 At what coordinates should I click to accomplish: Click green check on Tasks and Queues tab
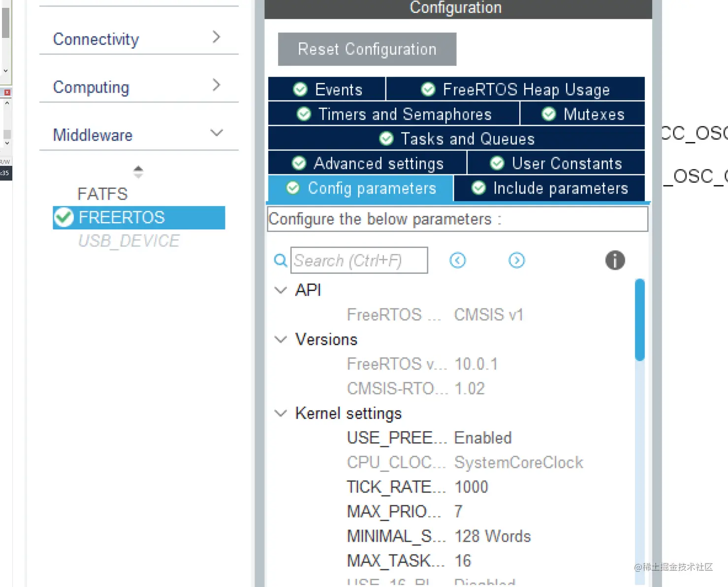coord(386,139)
